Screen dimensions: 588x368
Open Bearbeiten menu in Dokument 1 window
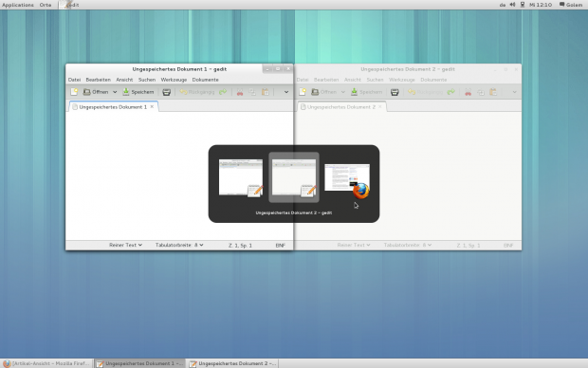pos(99,80)
